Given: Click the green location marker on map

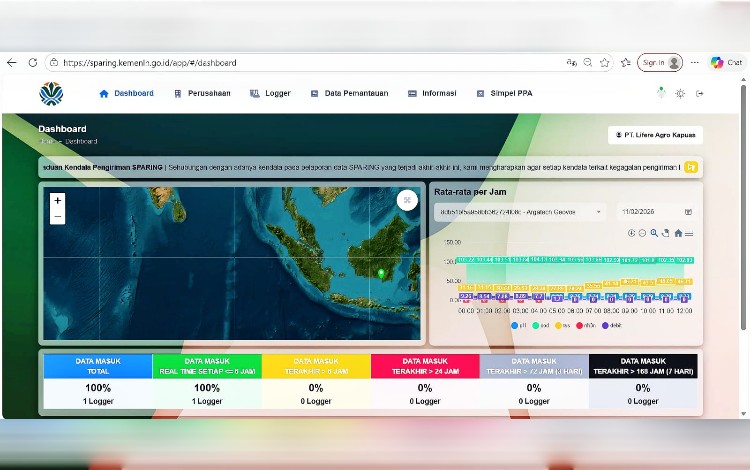Looking at the screenshot, I should (x=381, y=272).
